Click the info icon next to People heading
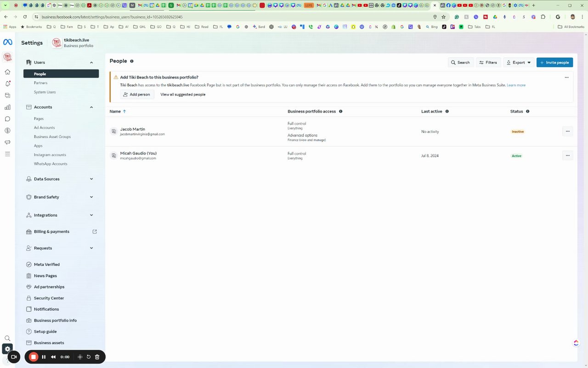This screenshot has height=368, width=588. (132, 61)
